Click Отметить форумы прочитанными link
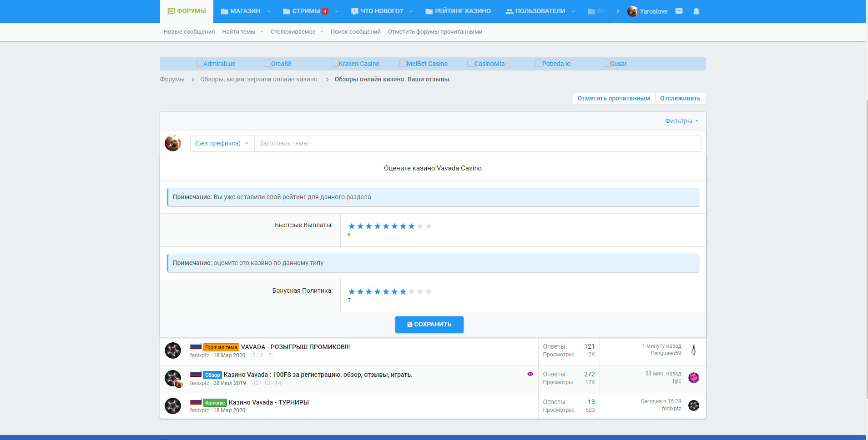Viewport: 868px width, 440px height. [435, 32]
